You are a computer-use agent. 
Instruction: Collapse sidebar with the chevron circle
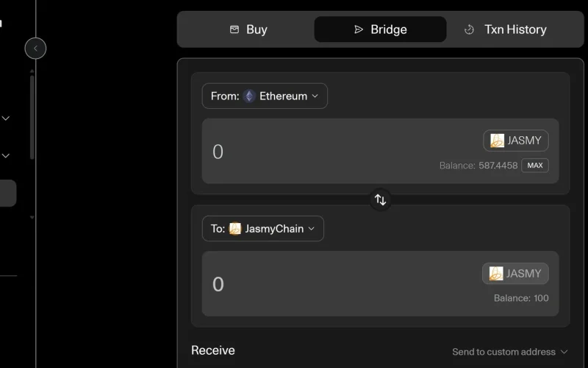[x=35, y=49]
